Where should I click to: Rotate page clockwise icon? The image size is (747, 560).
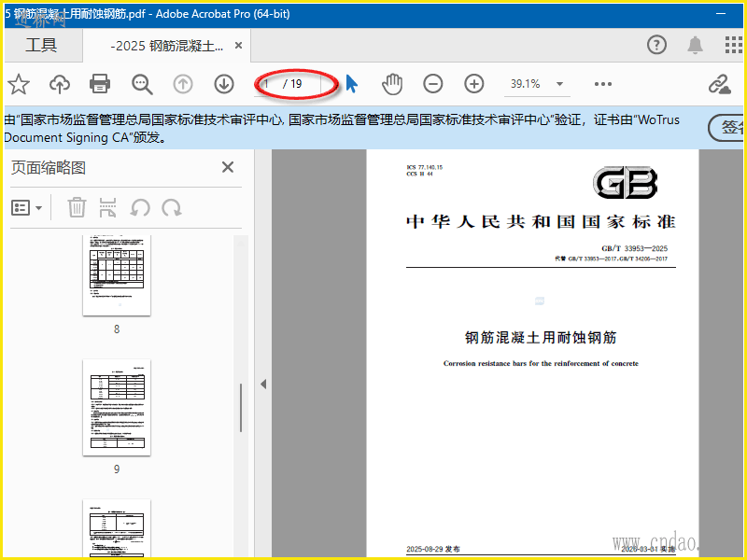tap(172, 207)
